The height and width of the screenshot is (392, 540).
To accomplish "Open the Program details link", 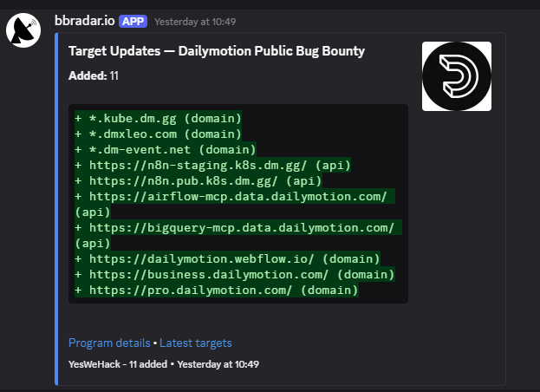I will click(109, 343).
